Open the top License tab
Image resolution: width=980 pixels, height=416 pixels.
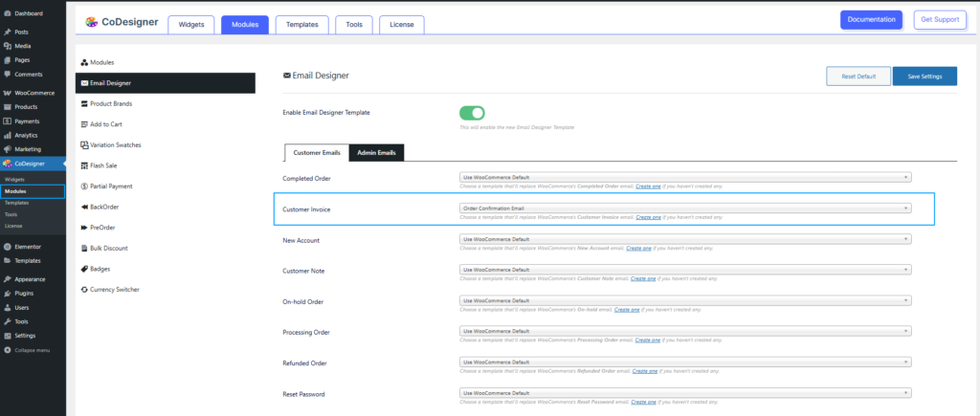point(402,24)
